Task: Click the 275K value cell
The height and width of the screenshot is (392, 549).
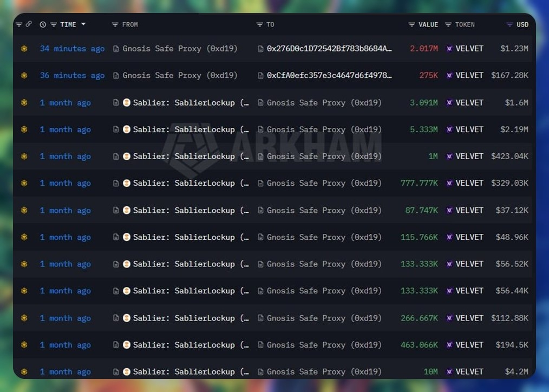Action: [429, 75]
